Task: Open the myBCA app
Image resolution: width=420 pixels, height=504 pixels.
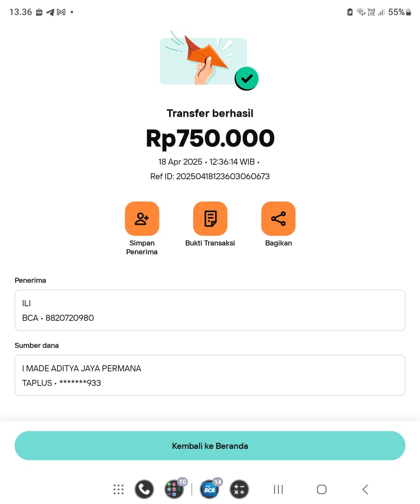Action: tap(210, 489)
